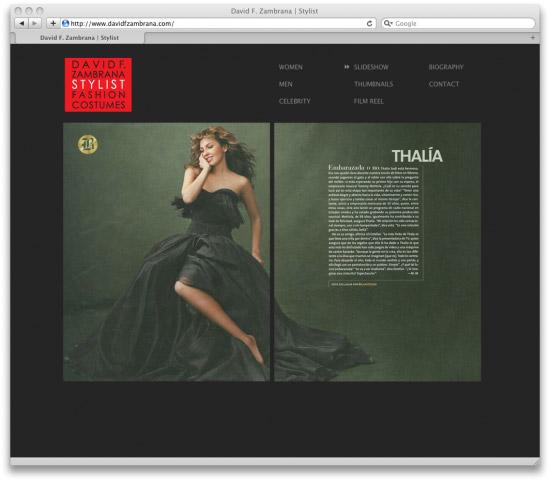The width and height of the screenshot is (550, 481).
Task: Switch to Thumbnails view
Action: (374, 84)
